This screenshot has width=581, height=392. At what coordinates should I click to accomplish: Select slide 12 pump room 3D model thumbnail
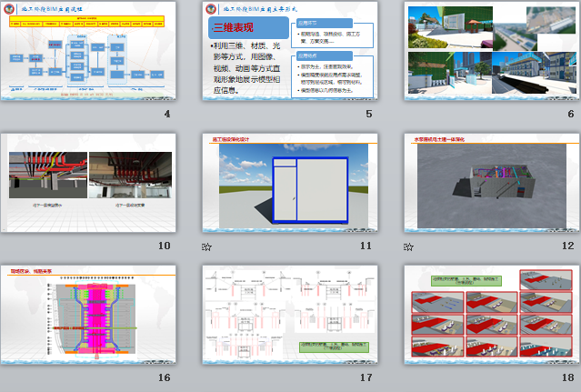(491, 183)
